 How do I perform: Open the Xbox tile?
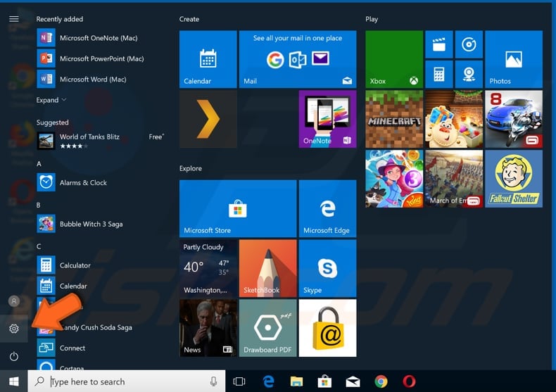click(x=393, y=59)
